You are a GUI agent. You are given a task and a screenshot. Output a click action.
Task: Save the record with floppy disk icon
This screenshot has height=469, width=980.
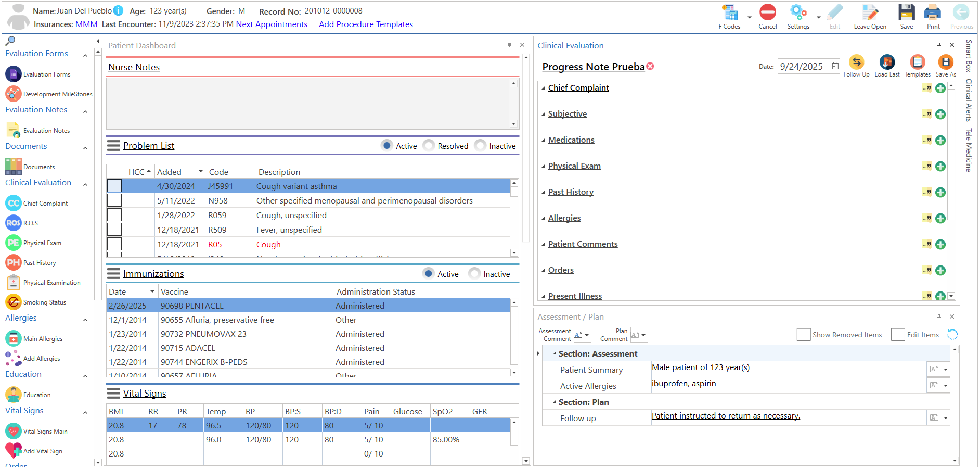click(906, 12)
